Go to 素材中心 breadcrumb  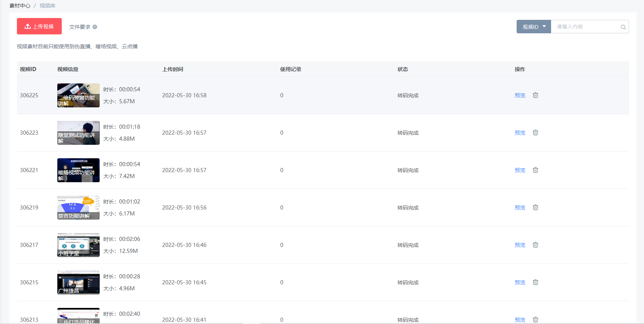click(x=20, y=6)
